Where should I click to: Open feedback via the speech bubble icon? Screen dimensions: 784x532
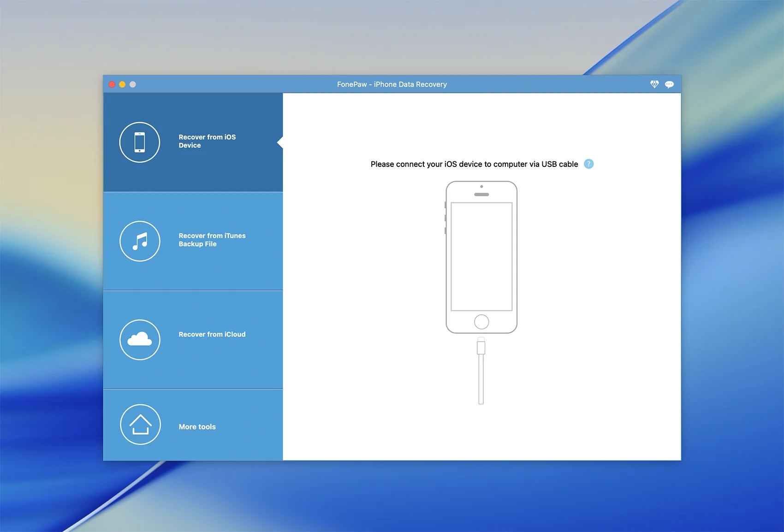(669, 84)
